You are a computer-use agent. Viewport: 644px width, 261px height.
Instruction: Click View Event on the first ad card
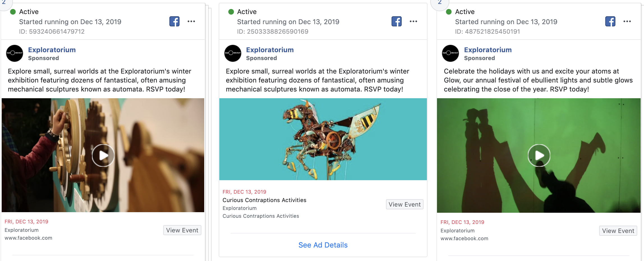pyautogui.click(x=182, y=230)
